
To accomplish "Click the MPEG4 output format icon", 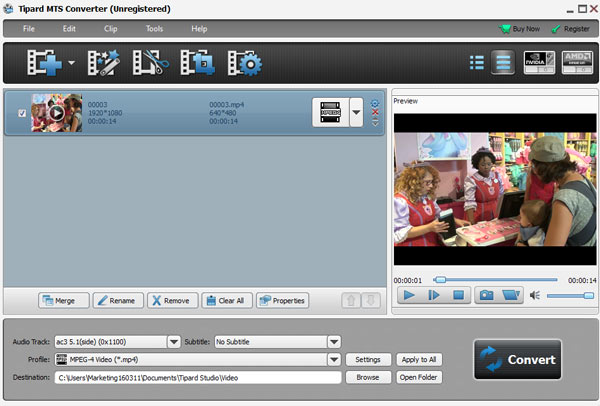I will (331, 112).
